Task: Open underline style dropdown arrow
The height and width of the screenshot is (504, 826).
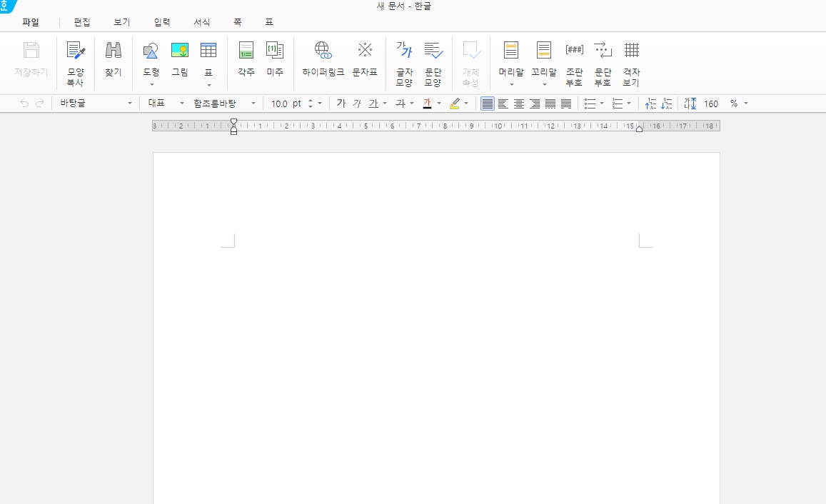Action: click(385, 104)
